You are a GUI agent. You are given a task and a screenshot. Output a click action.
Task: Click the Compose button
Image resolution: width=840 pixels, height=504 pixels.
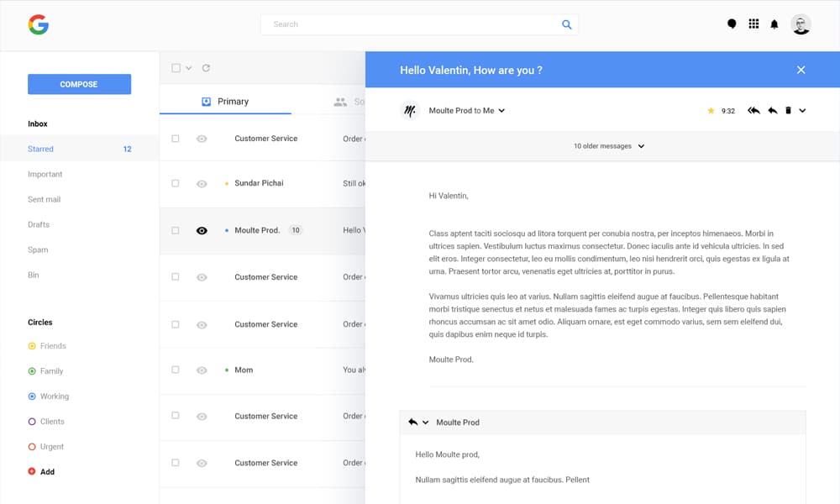[x=79, y=84]
